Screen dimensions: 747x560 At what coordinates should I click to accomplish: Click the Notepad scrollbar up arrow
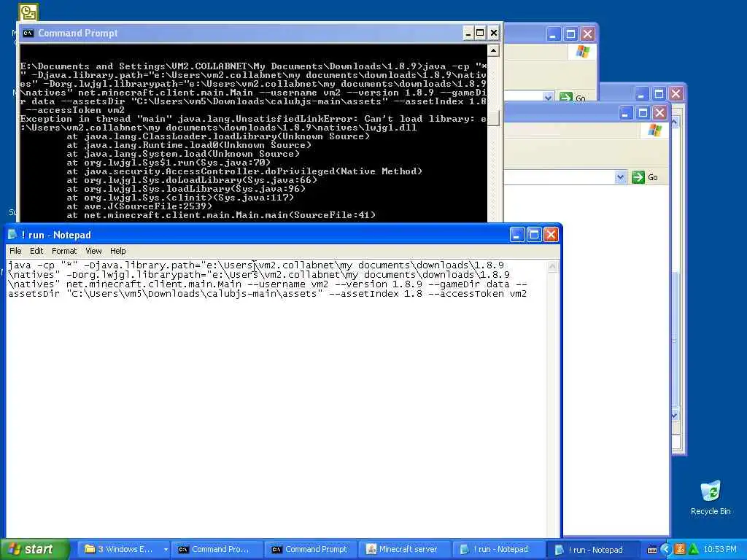(553, 267)
